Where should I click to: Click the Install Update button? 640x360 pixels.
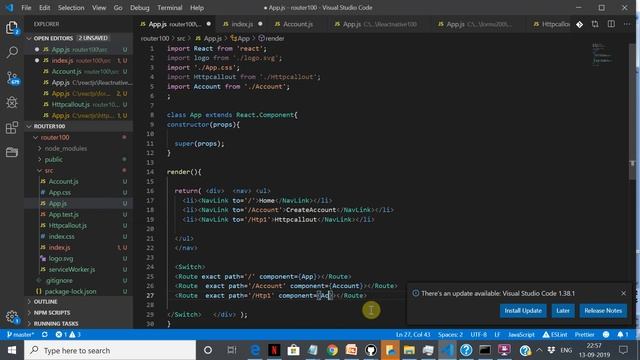click(523, 311)
